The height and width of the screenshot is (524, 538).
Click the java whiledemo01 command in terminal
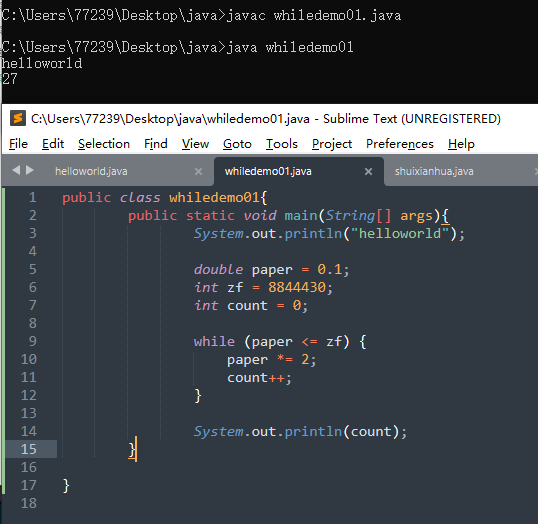(290, 47)
